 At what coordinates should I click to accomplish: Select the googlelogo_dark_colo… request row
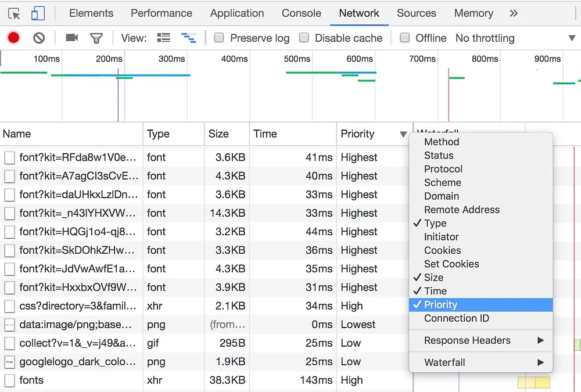[78, 362]
